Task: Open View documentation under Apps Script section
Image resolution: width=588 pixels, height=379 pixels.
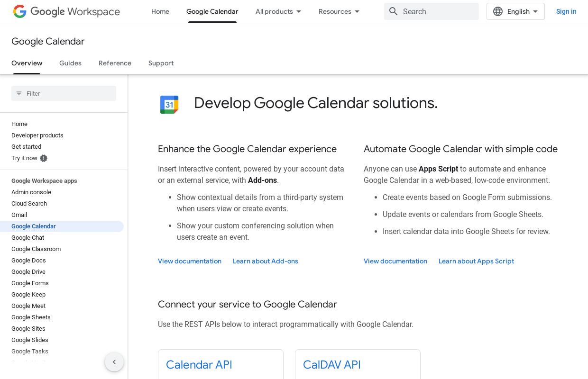Action: pyautogui.click(x=395, y=261)
